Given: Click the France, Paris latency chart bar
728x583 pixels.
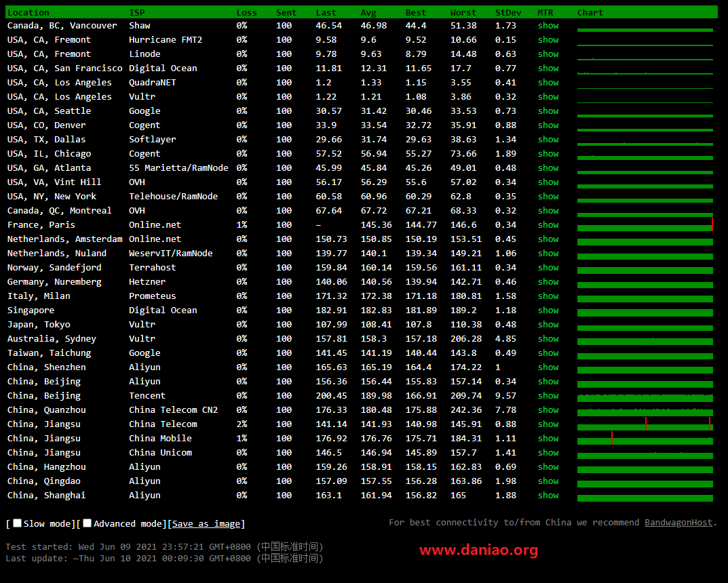Looking at the screenshot, I should (x=645, y=226).
